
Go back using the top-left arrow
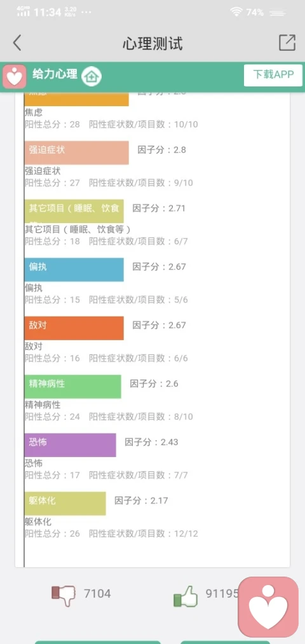click(x=17, y=43)
